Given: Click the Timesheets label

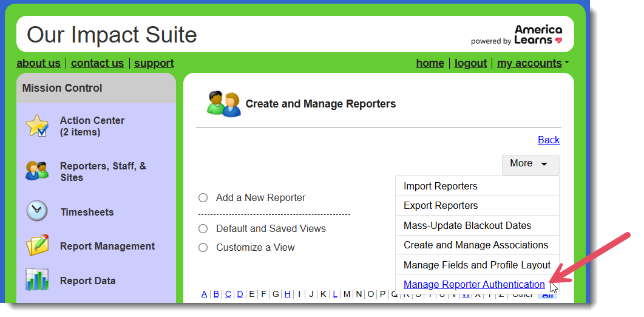Looking at the screenshot, I should click(87, 212).
